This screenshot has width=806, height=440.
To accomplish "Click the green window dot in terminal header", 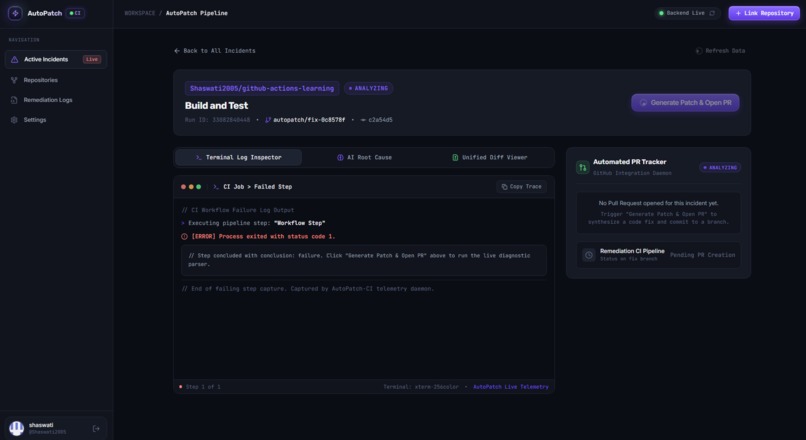I will (x=198, y=187).
